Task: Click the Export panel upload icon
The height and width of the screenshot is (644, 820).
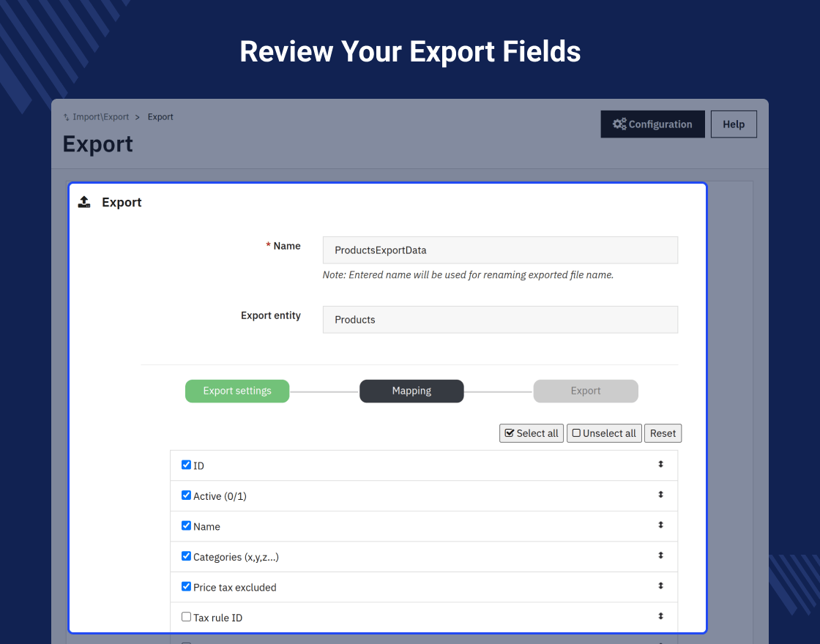Action: click(84, 202)
